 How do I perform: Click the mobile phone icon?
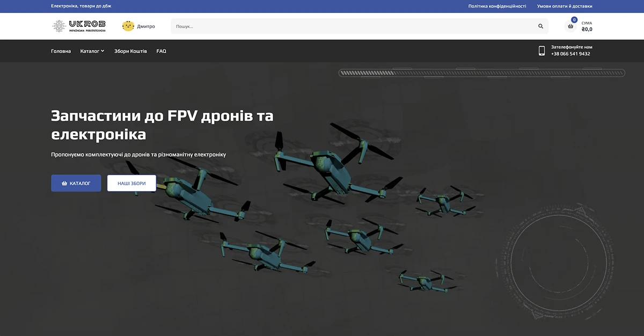pyautogui.click(x=541, y=51)
